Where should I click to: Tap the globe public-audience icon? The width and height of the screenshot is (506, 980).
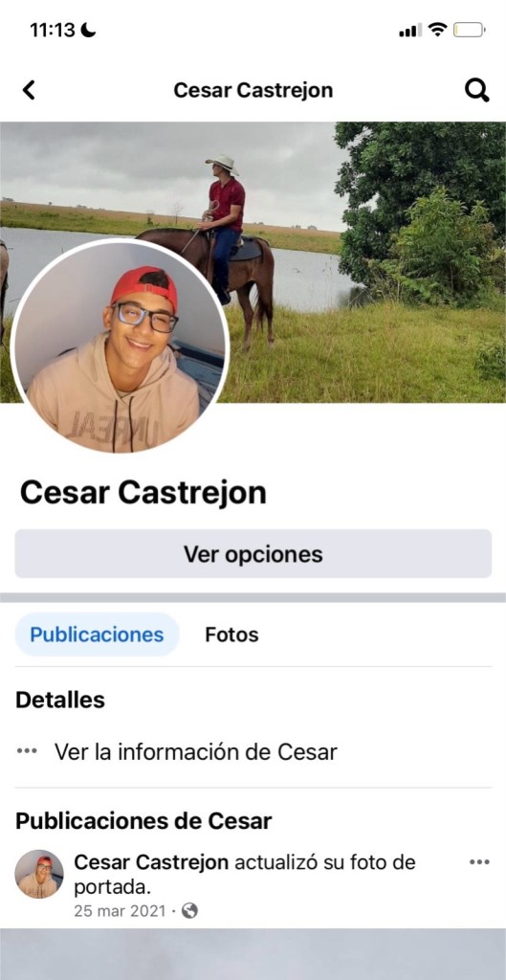pyautogui.click(x=189, y=911)
